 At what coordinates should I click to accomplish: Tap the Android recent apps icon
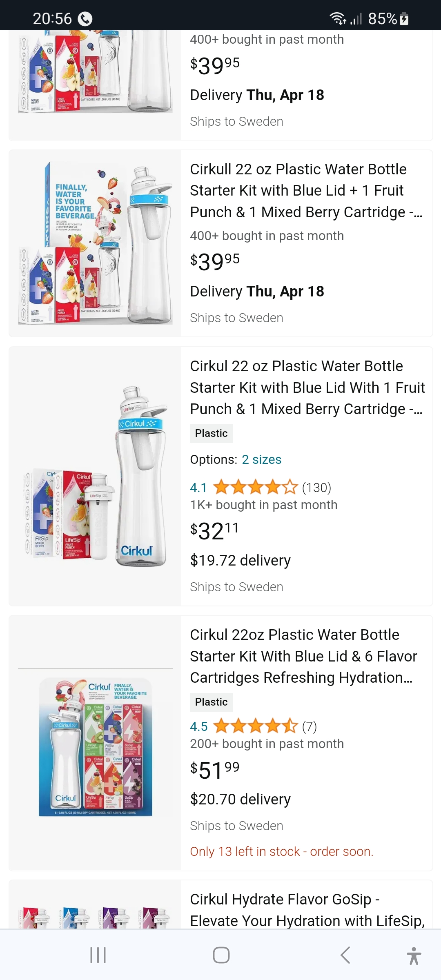point(98,955)
